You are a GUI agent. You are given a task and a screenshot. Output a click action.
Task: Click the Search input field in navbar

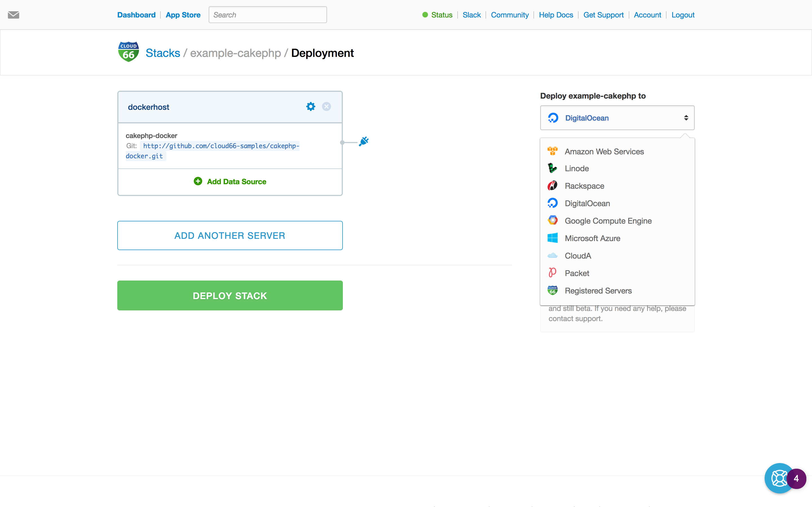click(x=267, y=15)
